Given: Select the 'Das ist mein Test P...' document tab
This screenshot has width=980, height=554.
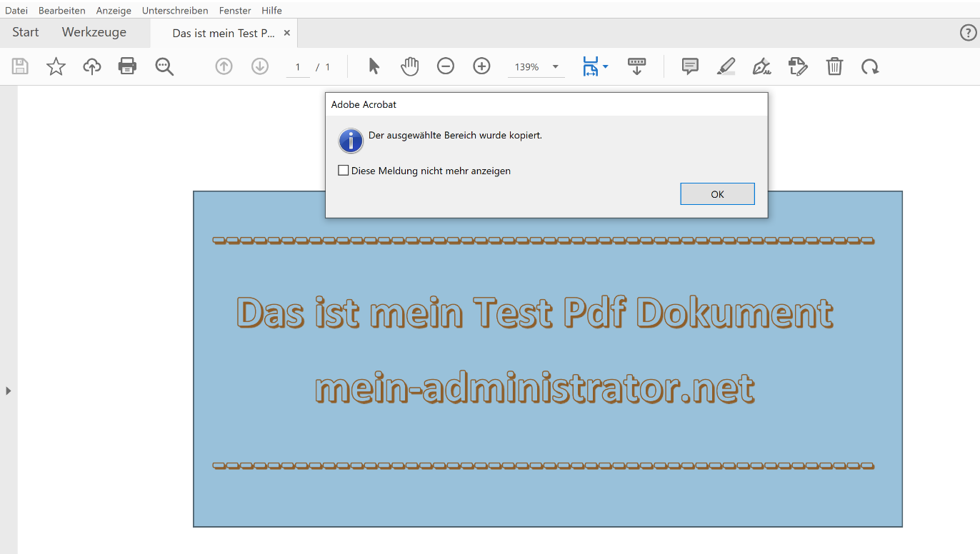Looking at the screenshot, I should pos(224,34).
